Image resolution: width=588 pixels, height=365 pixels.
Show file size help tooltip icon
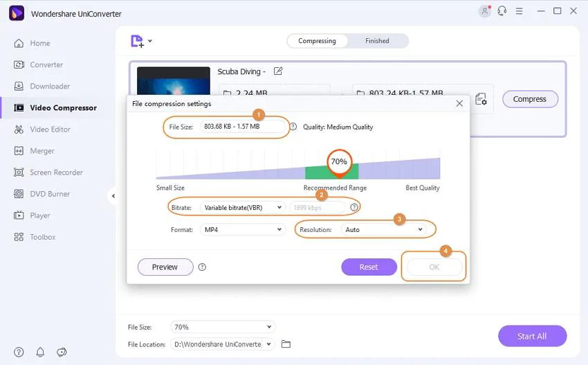click(x=293, y=127)
